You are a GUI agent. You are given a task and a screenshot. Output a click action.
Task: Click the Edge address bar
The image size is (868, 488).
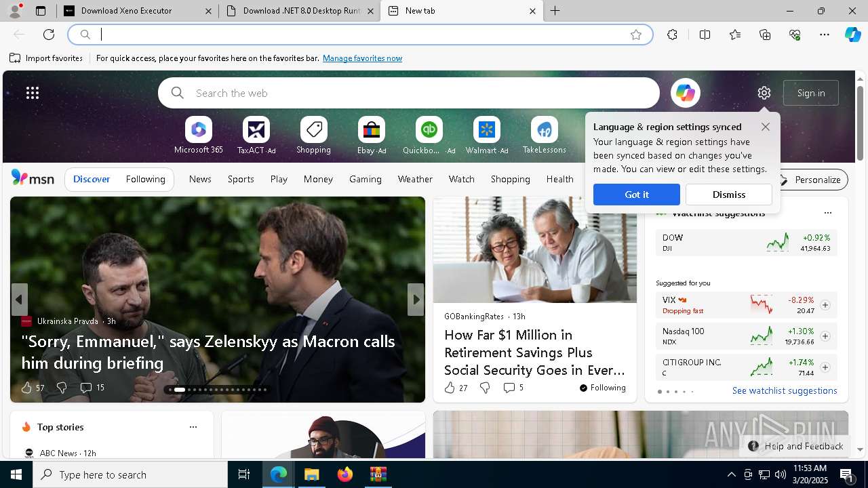pos(361,35)
